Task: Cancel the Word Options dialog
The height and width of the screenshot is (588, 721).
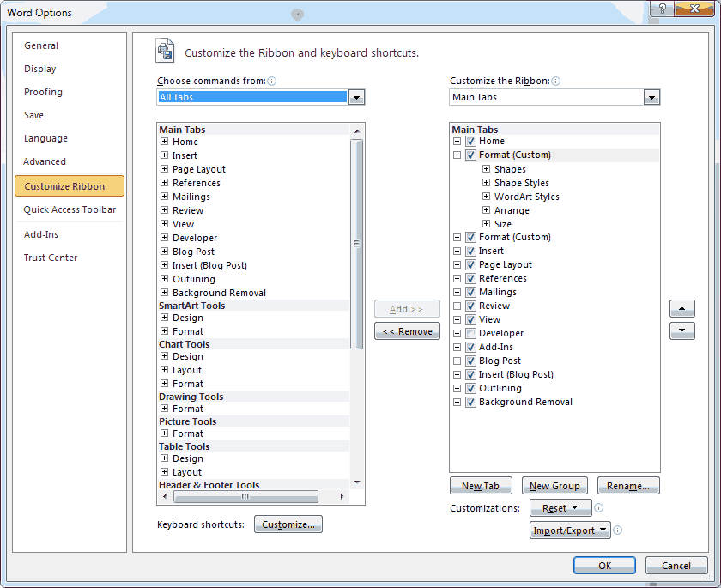Action: [676, 566]
